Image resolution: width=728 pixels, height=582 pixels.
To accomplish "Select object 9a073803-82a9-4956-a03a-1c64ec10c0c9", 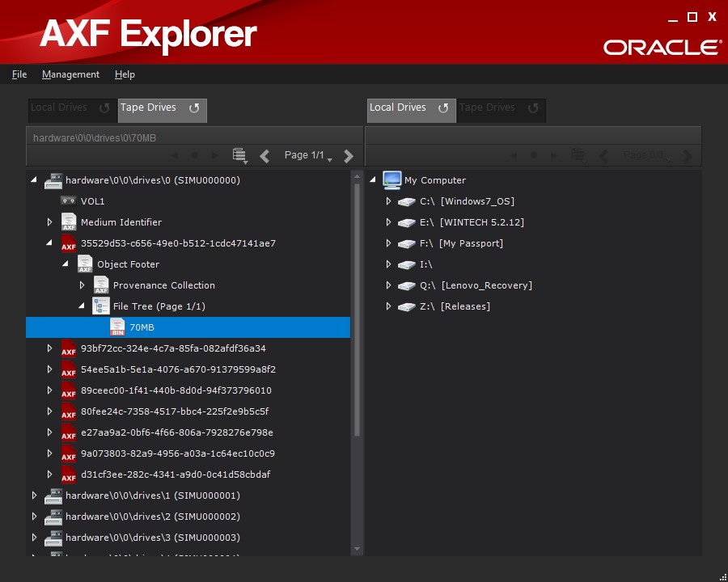I will pyautogui.click(x=178, y=453).
